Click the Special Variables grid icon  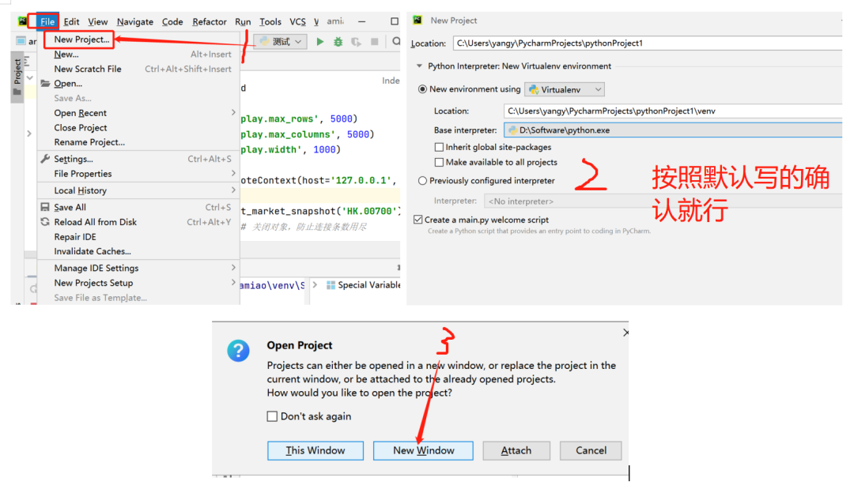coord(331,285)
